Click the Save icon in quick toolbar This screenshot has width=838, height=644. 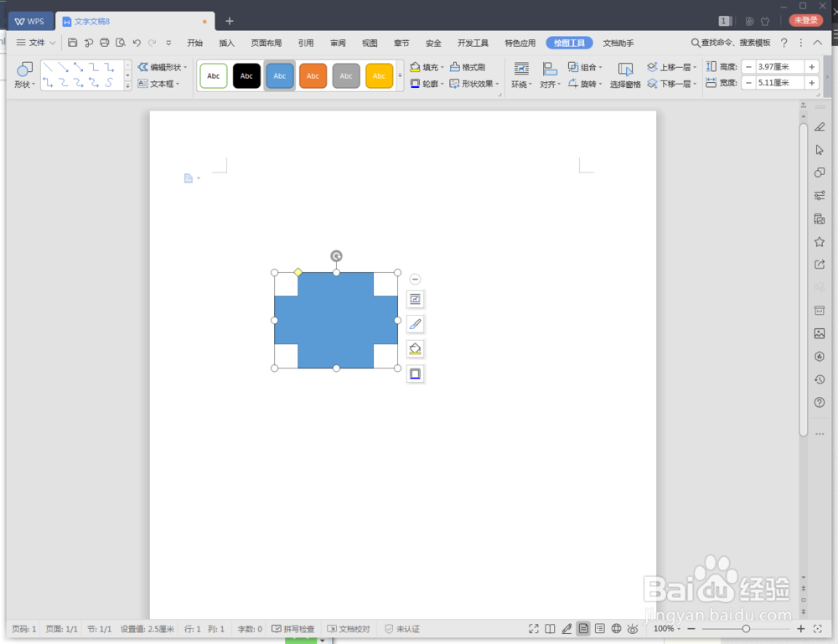click(73, 43)
